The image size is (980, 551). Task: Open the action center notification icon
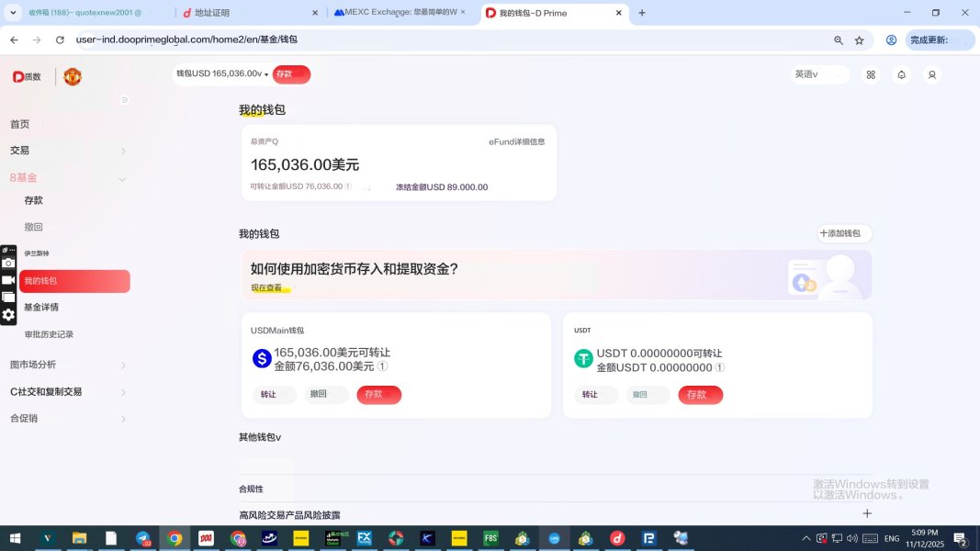(961, 538)
